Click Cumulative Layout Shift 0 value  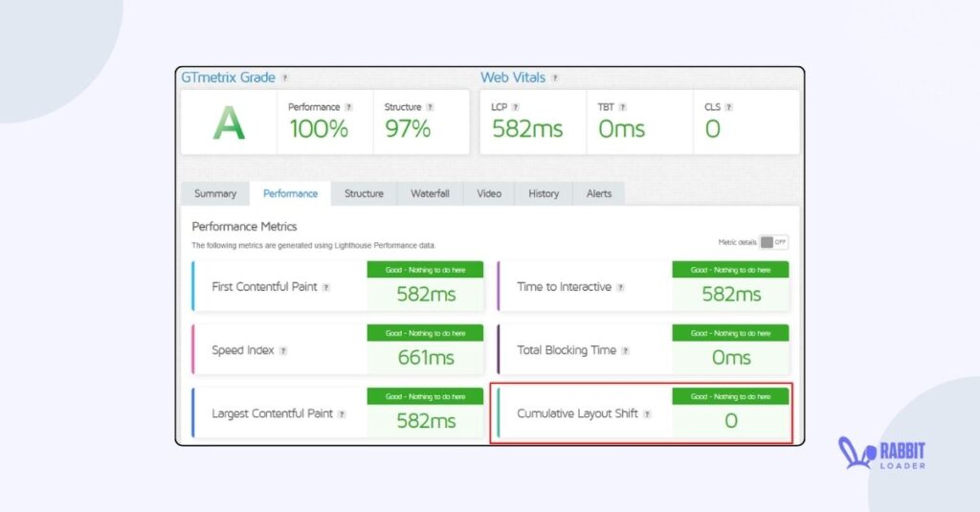click(x=730, y=421)
